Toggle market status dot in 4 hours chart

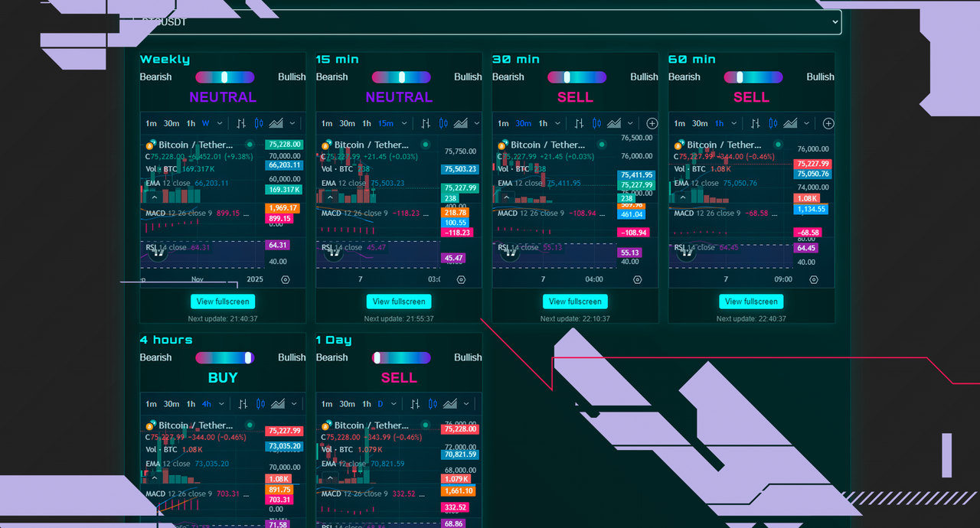[250, 425]
